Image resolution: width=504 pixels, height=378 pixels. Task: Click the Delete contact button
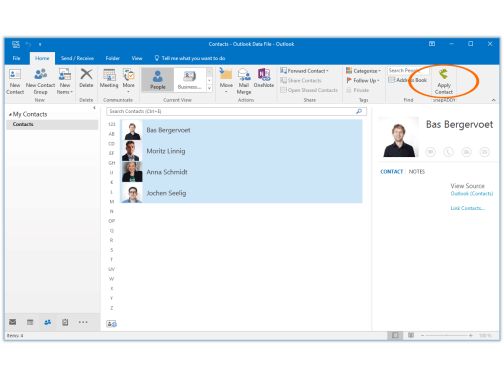(86, 79)
